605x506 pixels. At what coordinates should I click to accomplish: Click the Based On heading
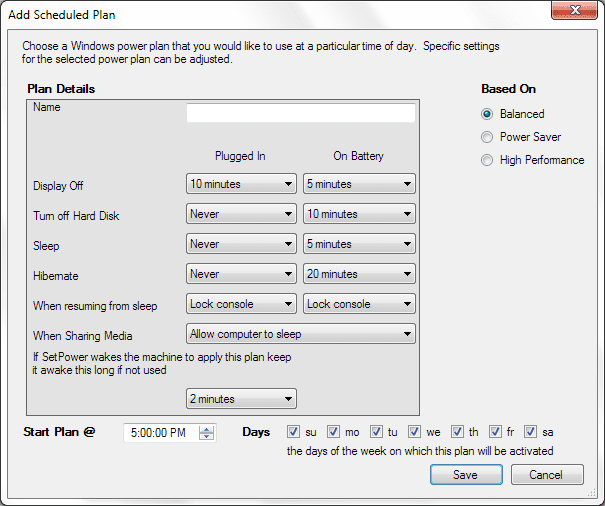point(509,89)
